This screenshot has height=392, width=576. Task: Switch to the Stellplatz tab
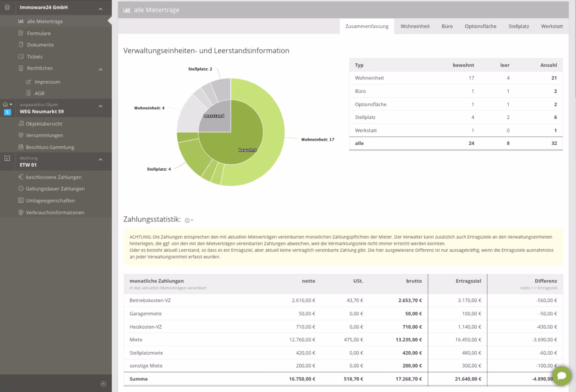[519, 26]
